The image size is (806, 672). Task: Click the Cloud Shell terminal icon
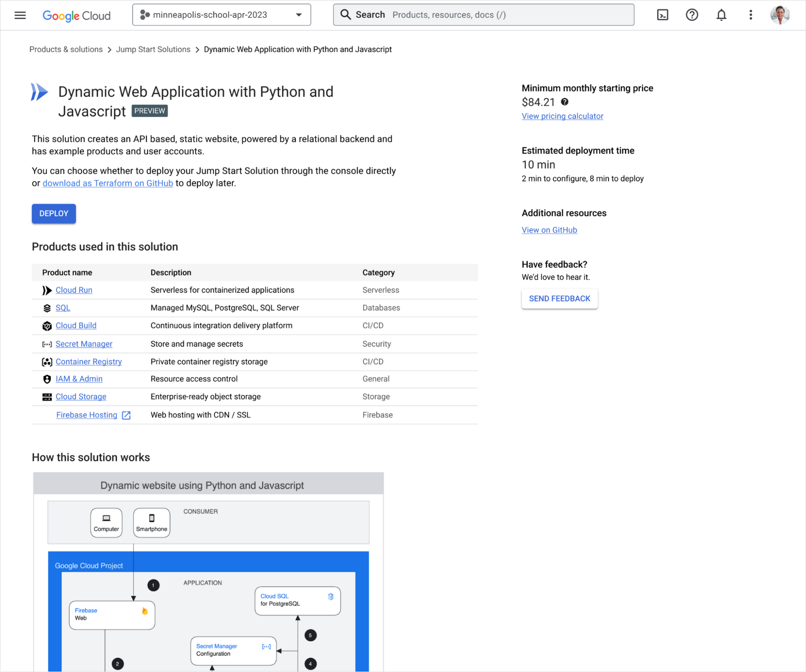662,14
